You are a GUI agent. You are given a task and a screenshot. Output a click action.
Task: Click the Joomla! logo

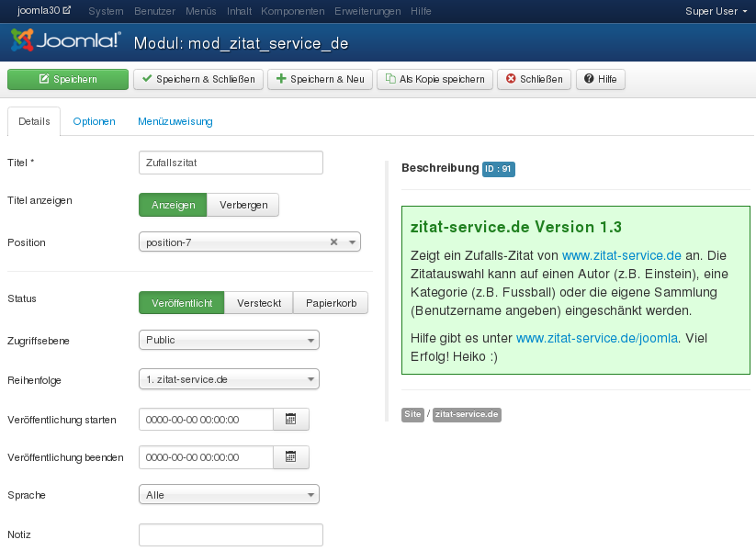65,40
